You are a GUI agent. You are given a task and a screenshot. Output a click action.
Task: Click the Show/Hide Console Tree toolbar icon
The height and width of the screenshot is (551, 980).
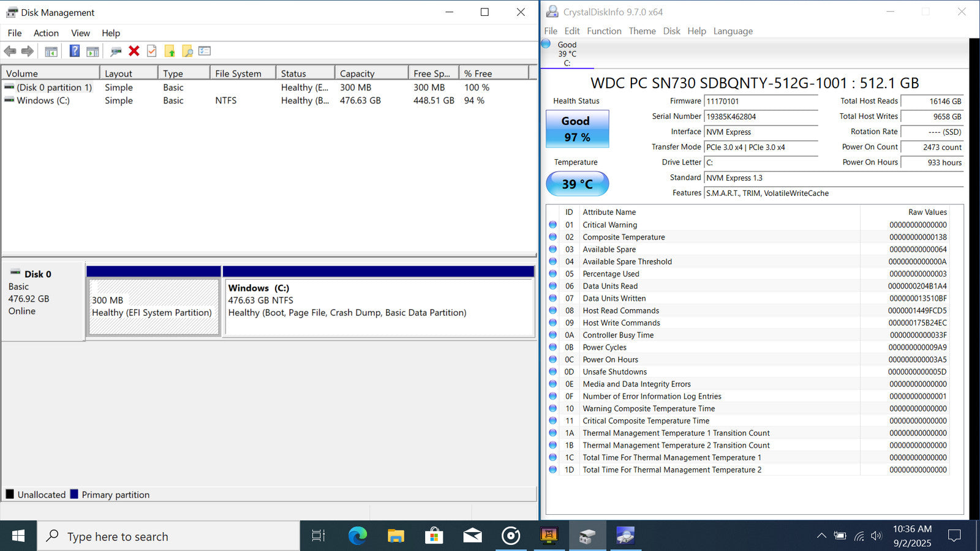51,51
